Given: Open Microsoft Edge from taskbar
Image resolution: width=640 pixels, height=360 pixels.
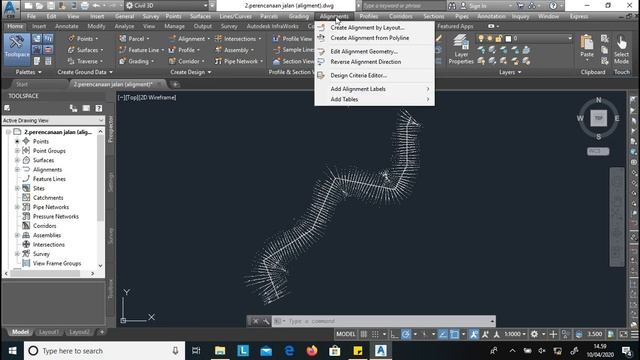Looking at the screenshot, I should click(289, 351).
